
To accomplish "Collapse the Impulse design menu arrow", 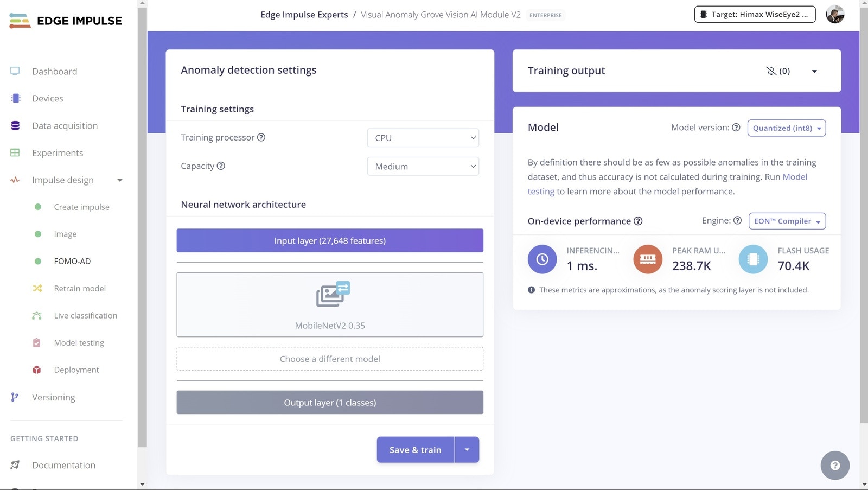I will (x=120, y=180).
